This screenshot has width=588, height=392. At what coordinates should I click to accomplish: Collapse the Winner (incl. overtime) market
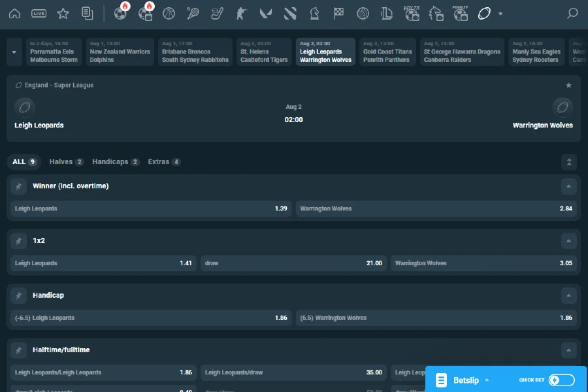tap(569, 186)
